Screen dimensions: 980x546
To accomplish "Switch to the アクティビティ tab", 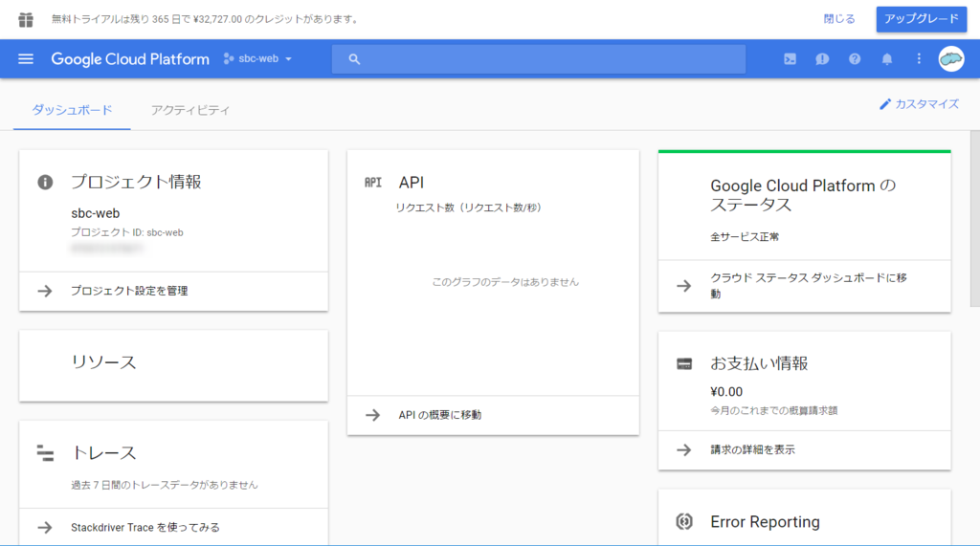I will click(x=190, y=110).
